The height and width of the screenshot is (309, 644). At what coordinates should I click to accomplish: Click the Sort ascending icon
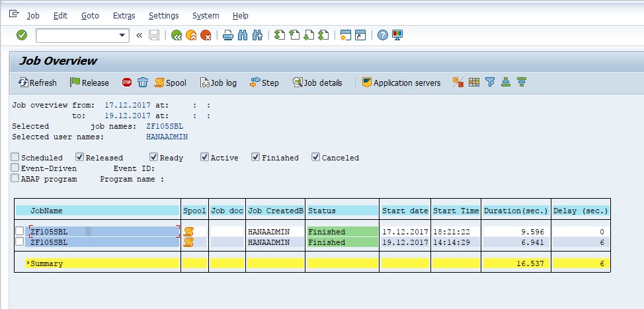tap(506, 82)
